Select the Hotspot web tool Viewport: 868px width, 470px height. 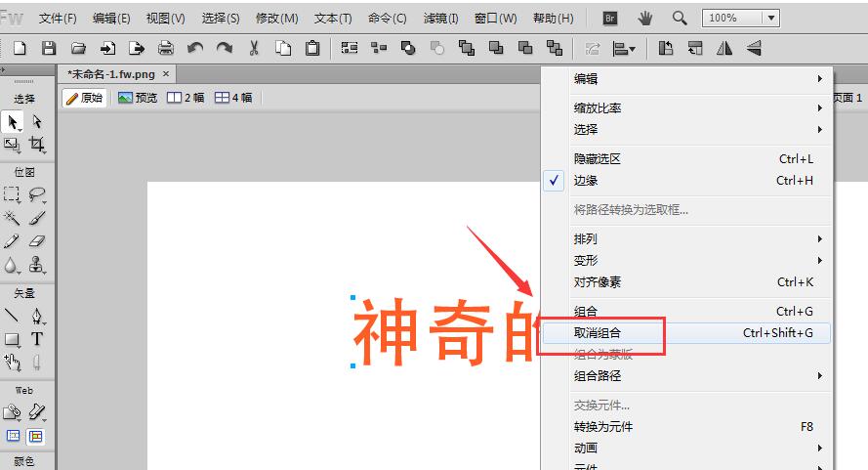pyautogui.click(x=12, y=412)
